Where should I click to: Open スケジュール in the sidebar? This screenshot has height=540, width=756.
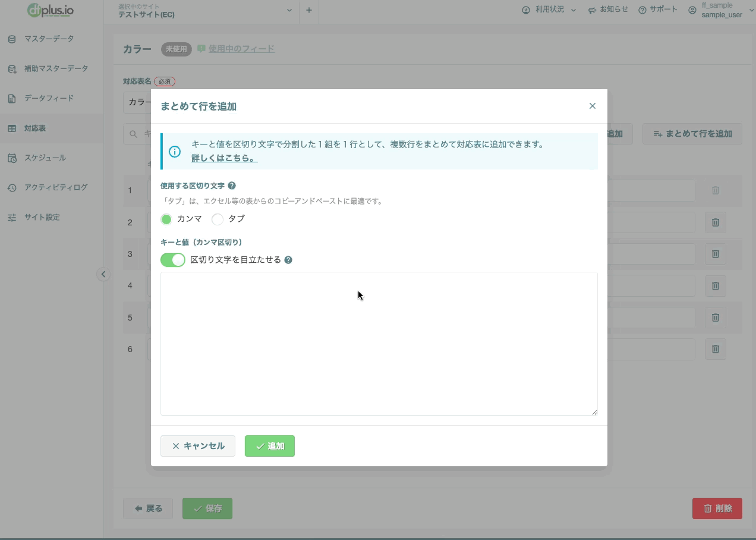52,158
